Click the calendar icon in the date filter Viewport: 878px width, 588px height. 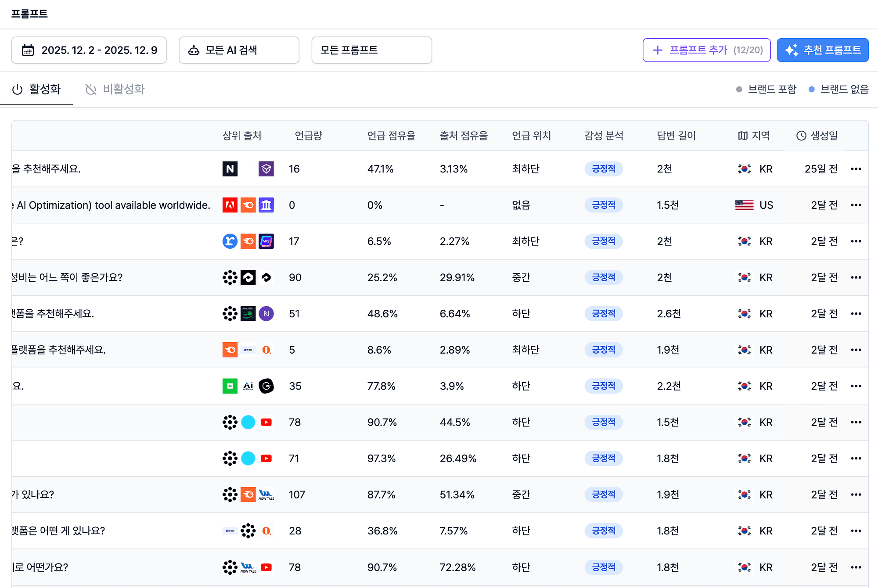[28, 50]
